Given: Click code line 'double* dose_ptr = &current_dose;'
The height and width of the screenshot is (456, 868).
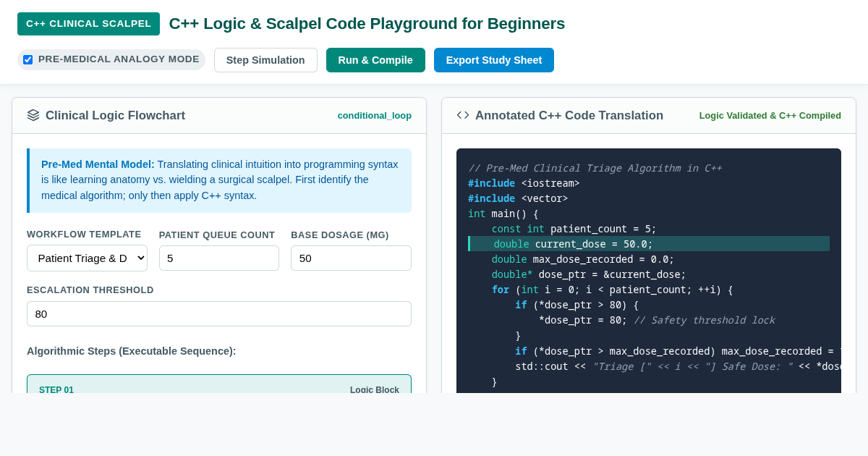Looking at the screenshot, I should [x=589, y=274].
